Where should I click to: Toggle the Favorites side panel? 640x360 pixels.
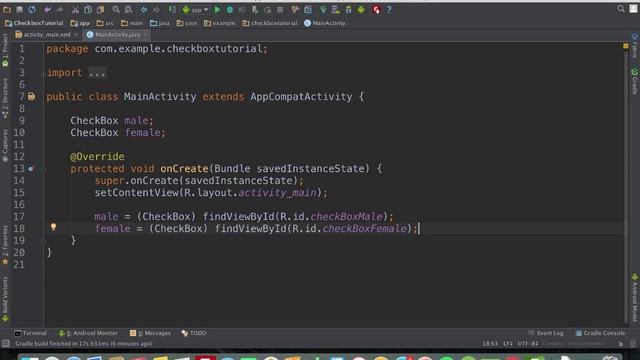click(x=5, y=244)
